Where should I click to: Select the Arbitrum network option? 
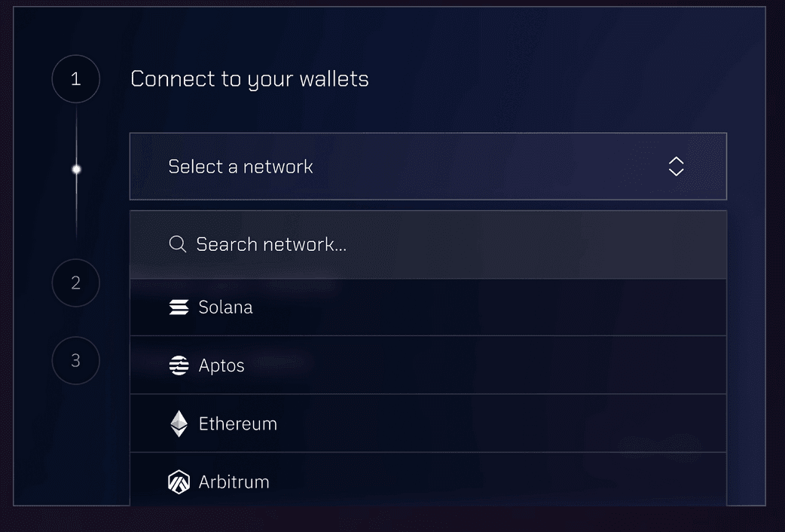pos(427,481)
